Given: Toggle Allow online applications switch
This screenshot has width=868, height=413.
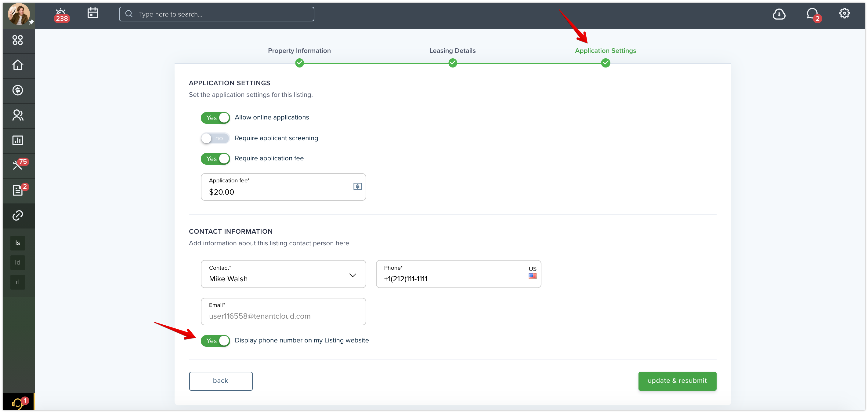Looking at the screenshot, I should point(215,118).
